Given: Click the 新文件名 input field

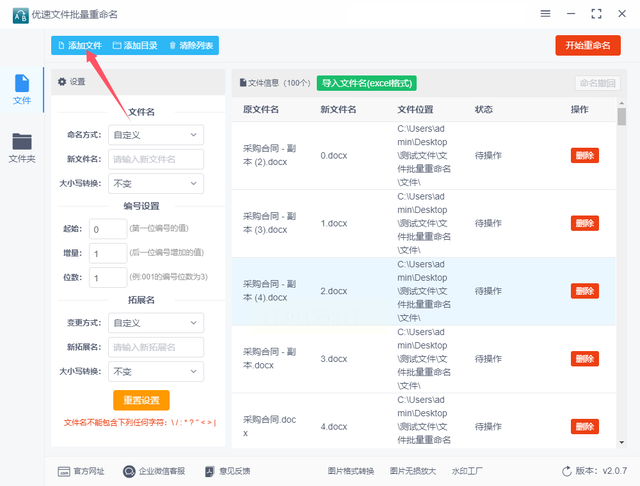Looking at the screenshot, I should [156, 159].
